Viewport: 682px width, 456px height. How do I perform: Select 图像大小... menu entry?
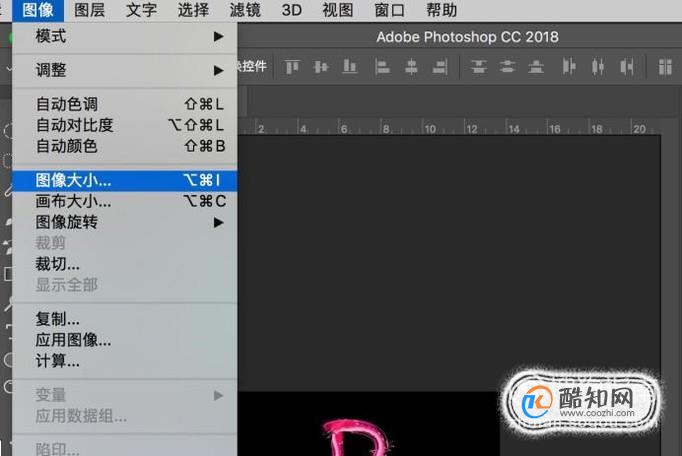pyautogui.click(x=124, y=180)
